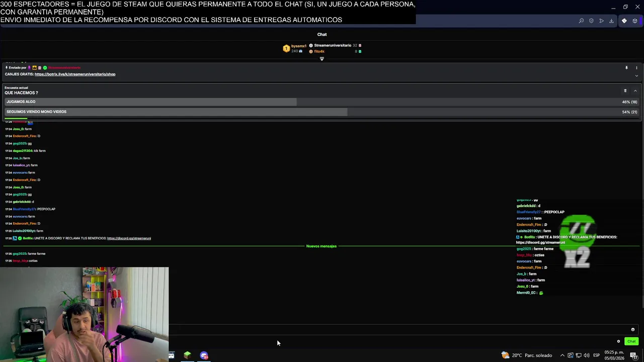Screen dimensions: 644x362
Task: Open the three-dot menu on pinned message
Action: click(636, 67)
